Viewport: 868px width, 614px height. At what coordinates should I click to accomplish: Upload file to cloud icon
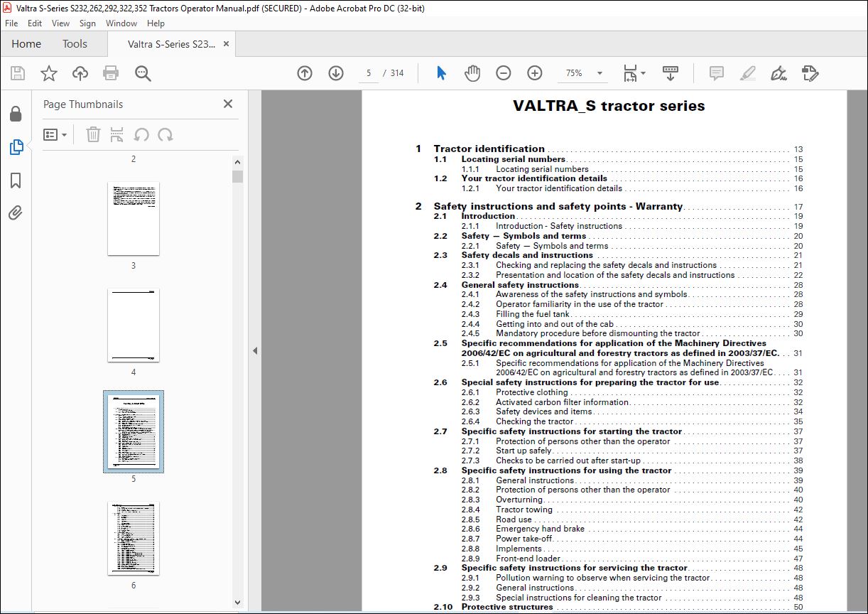coord(80,73)
